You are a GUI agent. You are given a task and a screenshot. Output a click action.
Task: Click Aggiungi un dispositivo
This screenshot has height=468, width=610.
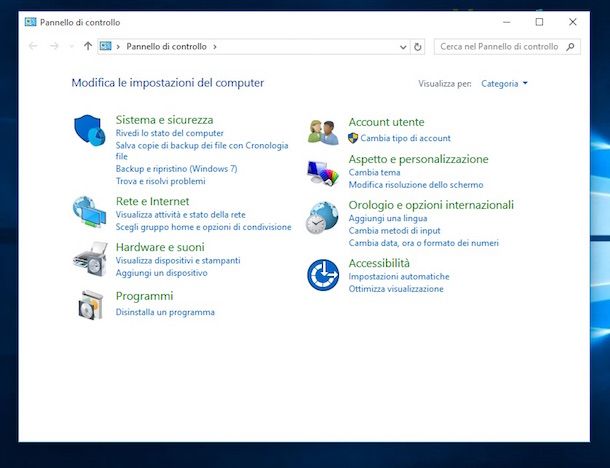[x=161, y=273]
